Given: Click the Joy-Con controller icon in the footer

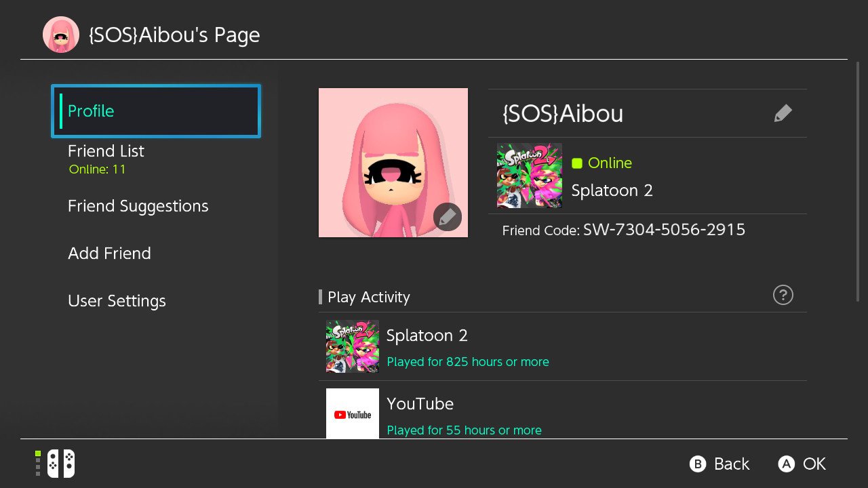Looking at the screenshot, I should [x=61, y=464].
